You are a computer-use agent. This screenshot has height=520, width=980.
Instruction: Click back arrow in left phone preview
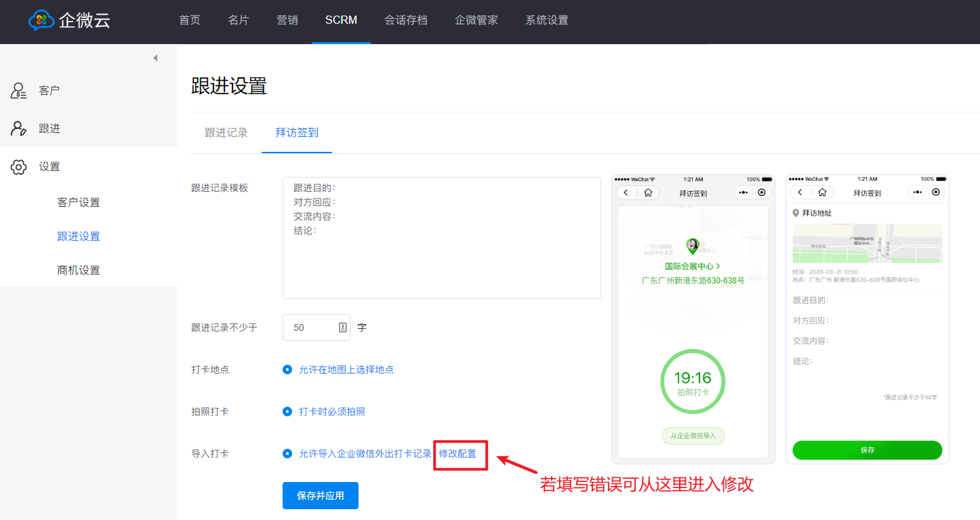pos(626,193)
